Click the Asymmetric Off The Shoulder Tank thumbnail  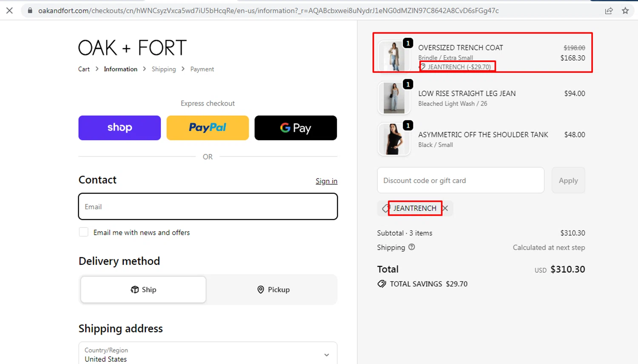(x=394, y=139)
